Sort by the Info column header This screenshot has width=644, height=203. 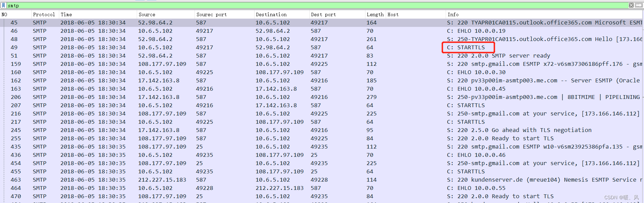point(453,14)
